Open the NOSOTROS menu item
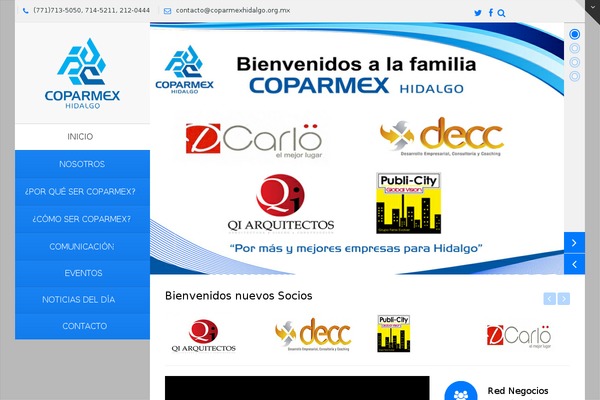Viewport: 600px width, 400px height. (82, 164)
